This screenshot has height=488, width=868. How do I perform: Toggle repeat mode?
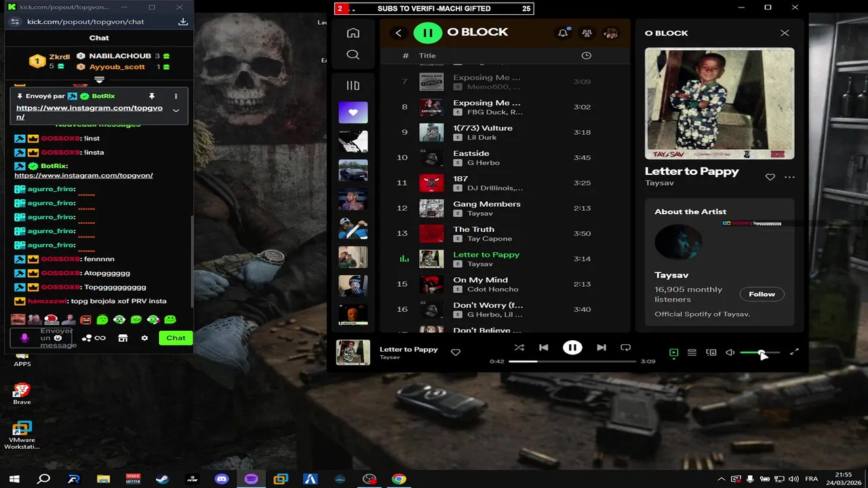tap(625, 348)
